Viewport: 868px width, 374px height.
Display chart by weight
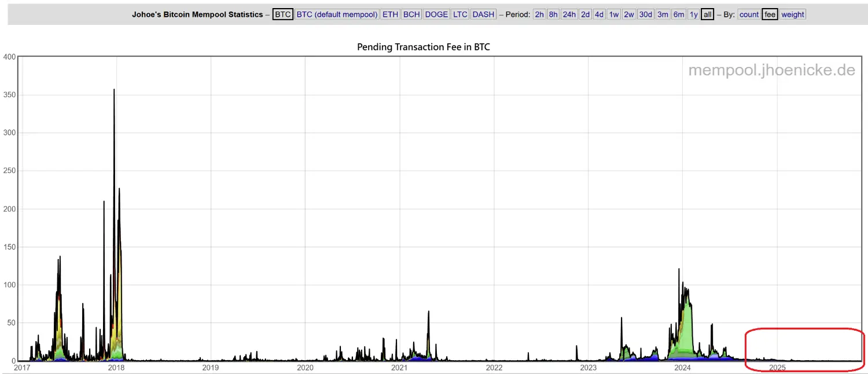coord(792,14)
